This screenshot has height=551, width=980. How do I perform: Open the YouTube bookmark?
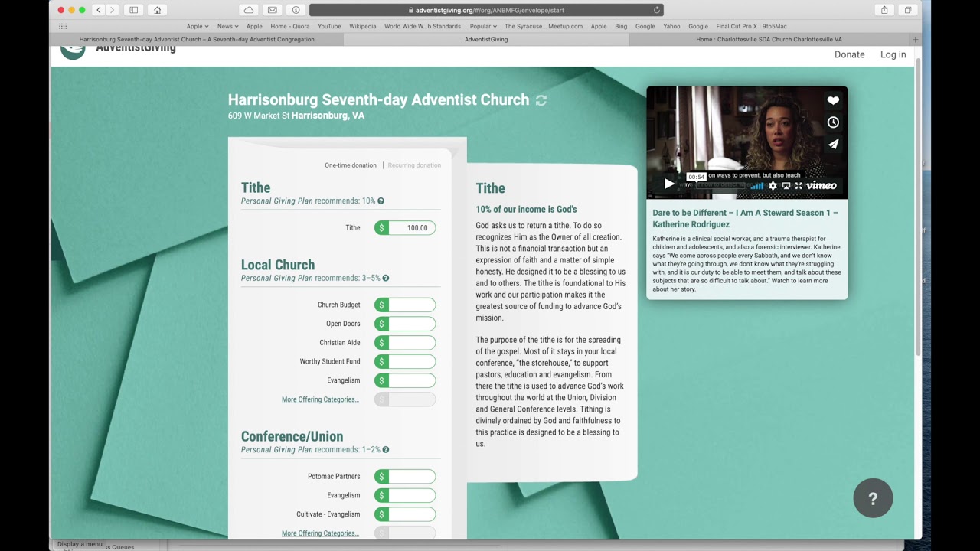coord(329,26)
